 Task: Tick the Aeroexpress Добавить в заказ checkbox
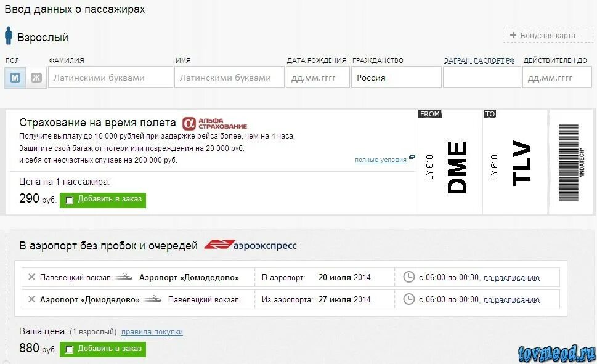click(x=69, y=350)
